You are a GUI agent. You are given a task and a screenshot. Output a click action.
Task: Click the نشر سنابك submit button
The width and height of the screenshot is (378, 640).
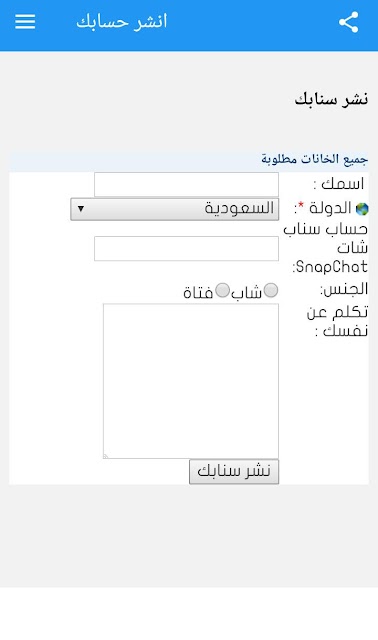click(x=234, y=471)
